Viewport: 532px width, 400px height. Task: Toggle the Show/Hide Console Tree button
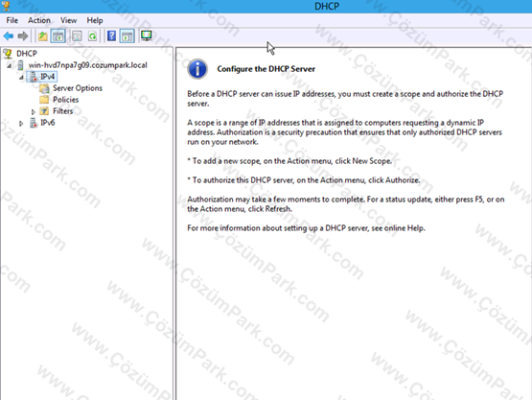click(x=58, y=35)
